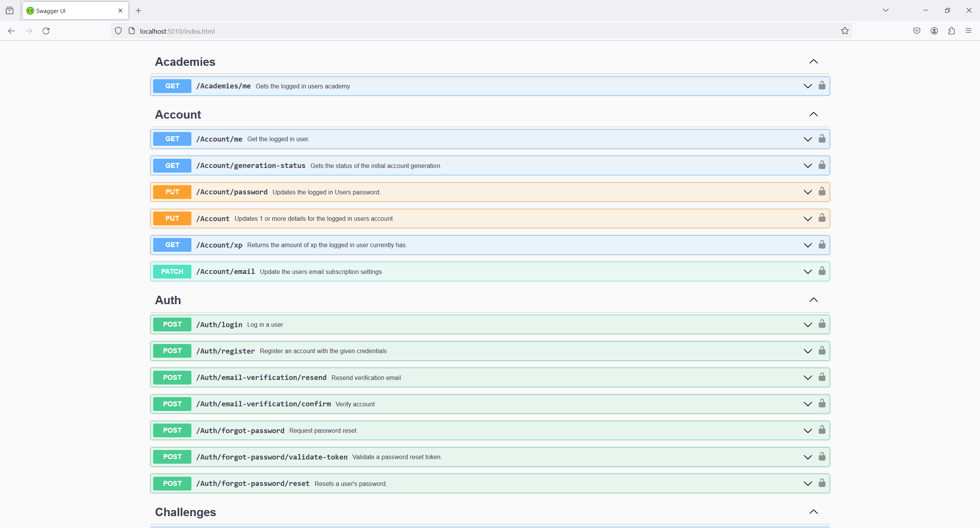
Task: Click the lock icon on /Academies/me row
Action: 822,86
